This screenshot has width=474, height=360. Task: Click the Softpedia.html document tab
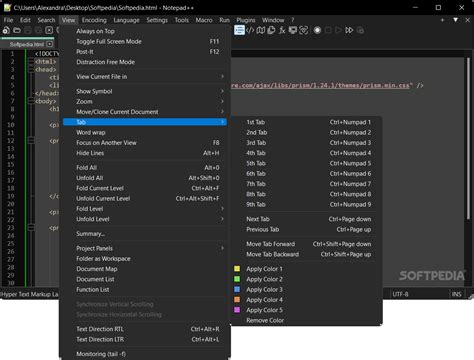point(27,44)
